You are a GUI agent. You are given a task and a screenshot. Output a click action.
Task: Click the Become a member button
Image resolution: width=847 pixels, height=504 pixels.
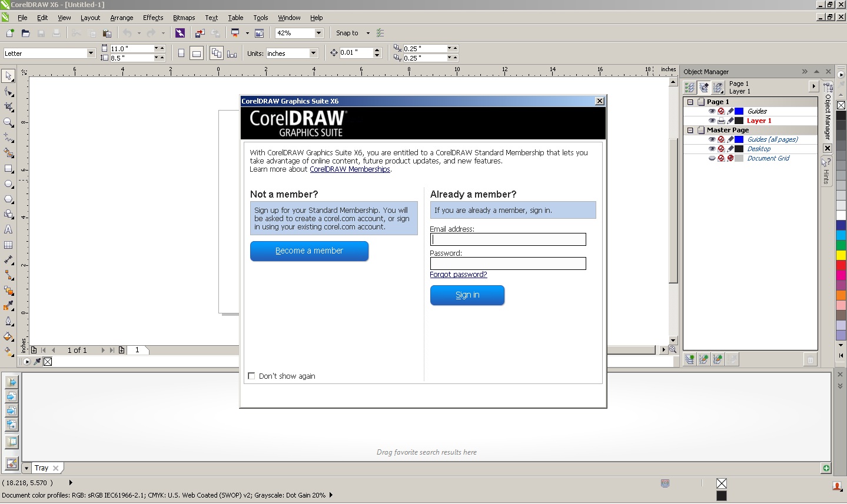(309, 251)
